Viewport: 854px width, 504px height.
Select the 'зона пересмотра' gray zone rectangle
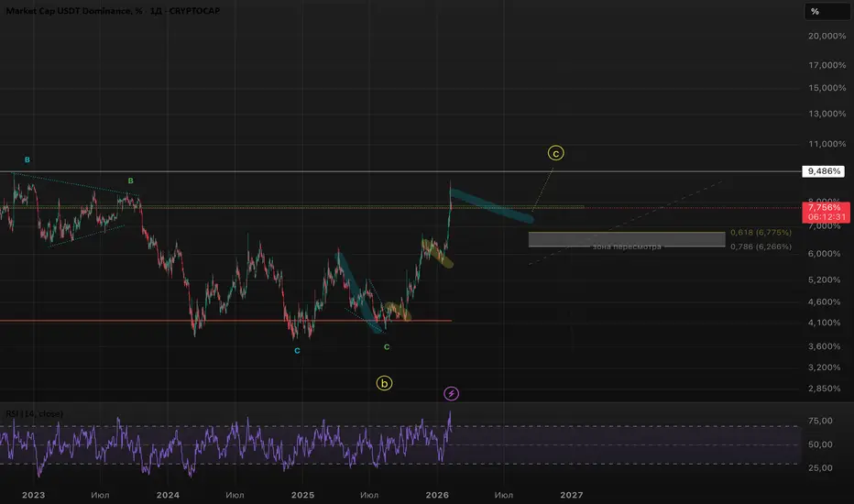pos(627,240)
